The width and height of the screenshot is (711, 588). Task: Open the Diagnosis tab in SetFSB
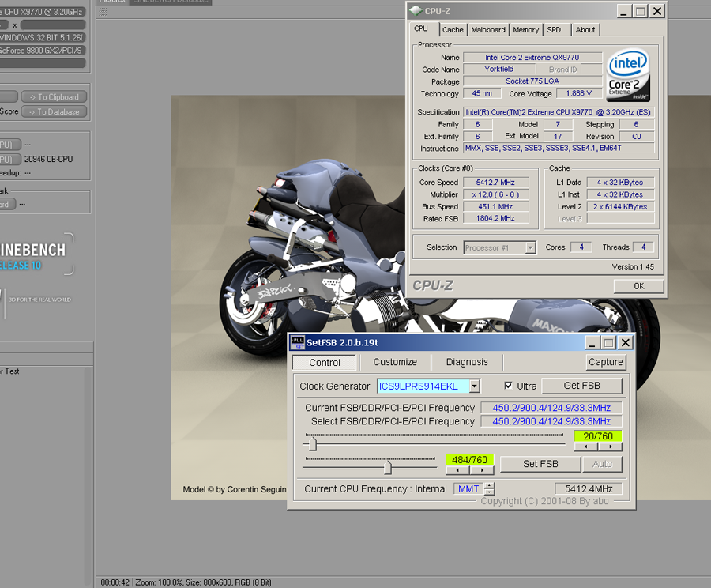point(467,362)
